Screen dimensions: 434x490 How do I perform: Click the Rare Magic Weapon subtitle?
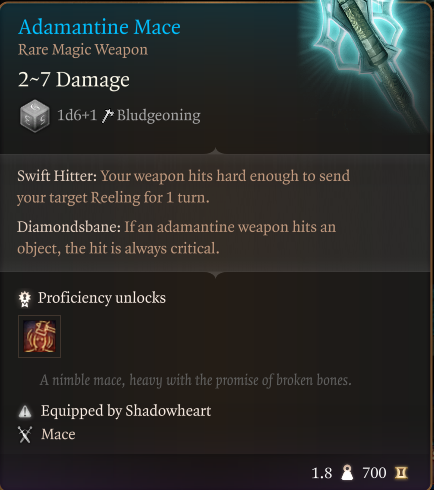coord(83,50)
